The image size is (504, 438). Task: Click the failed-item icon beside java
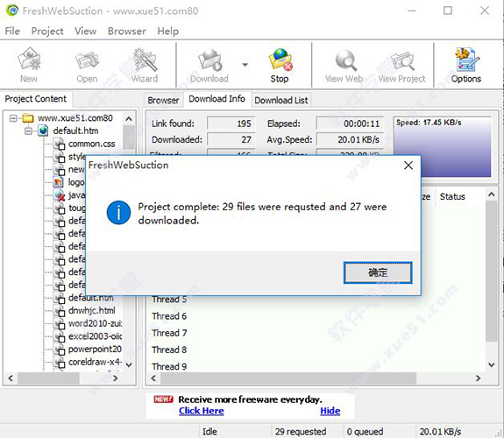tap(60, 195)
